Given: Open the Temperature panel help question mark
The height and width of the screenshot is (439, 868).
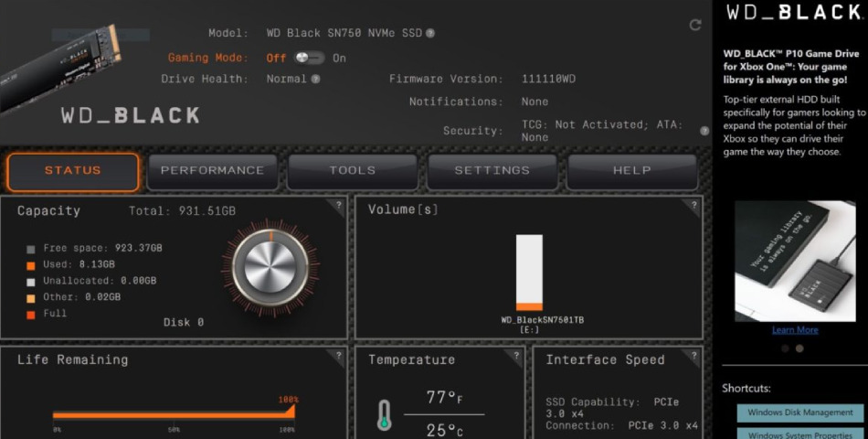Looking at the screenshot, I should point(517,355).
